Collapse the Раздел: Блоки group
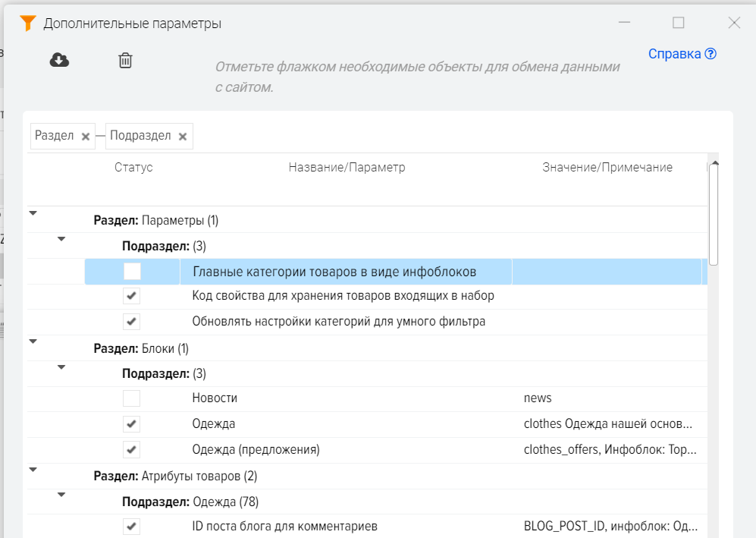Viewport: 756px width, 538px height. (33, 341)
